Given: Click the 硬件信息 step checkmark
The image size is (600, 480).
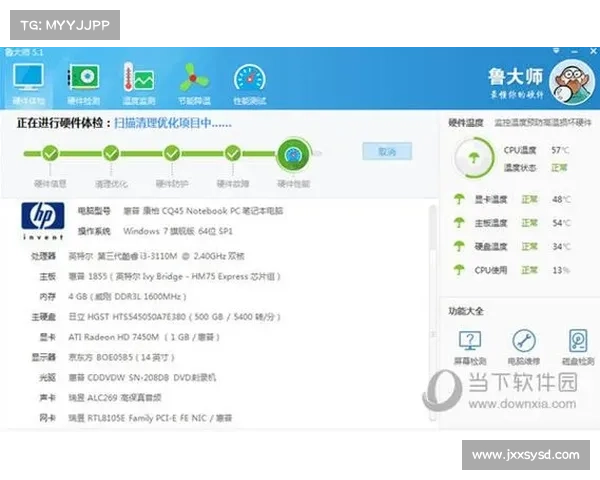Looking at the screenshot, I should [50, 153].
